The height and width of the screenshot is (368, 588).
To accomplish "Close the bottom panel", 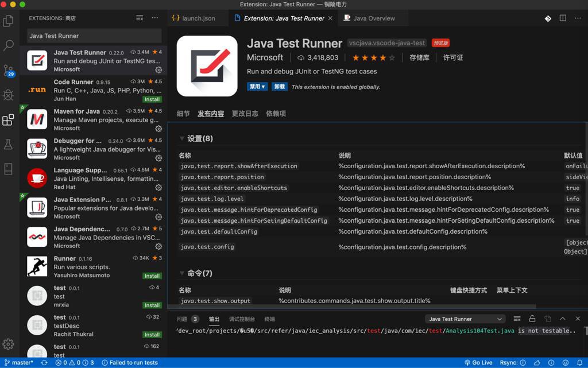I will click(x=578, y=319).
